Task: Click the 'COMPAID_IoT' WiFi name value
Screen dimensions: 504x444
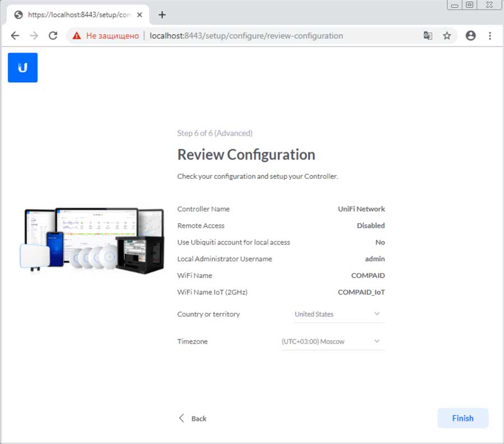Action: coord(361,292)
